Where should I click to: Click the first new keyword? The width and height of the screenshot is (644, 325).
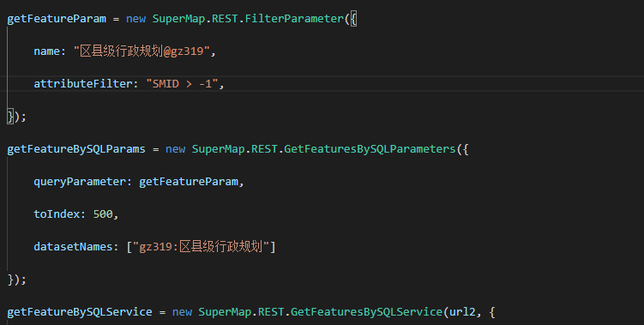pos(136,19)
